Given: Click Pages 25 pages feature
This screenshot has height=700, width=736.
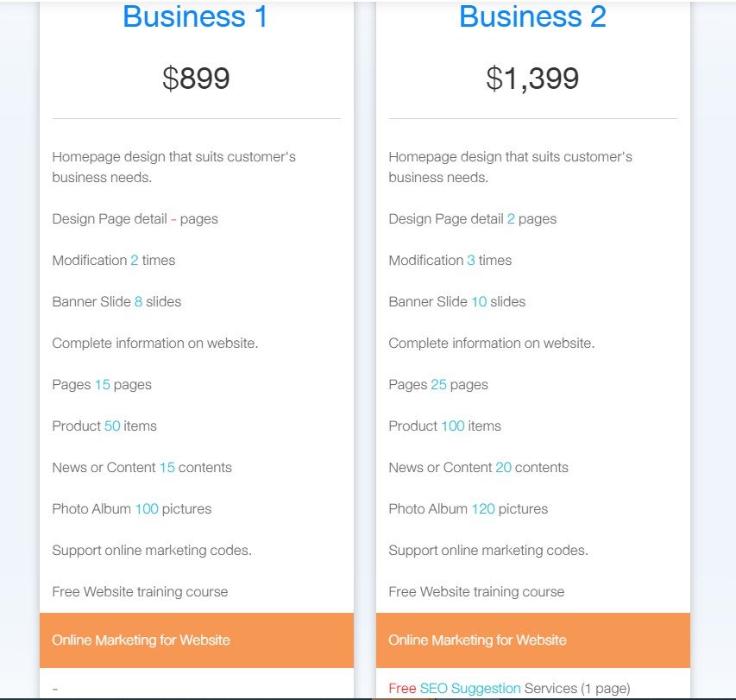Looking at the screenshot, I should pos(438,385).
